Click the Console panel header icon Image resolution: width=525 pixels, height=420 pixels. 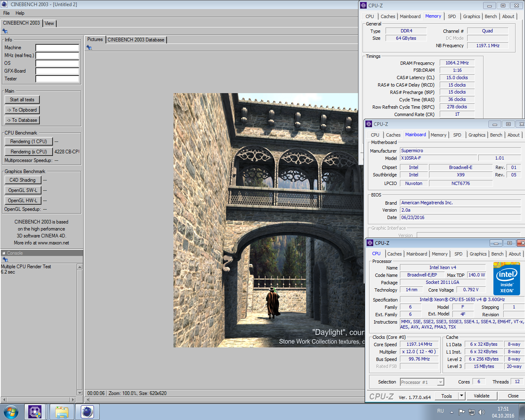[x=4, y=253]
